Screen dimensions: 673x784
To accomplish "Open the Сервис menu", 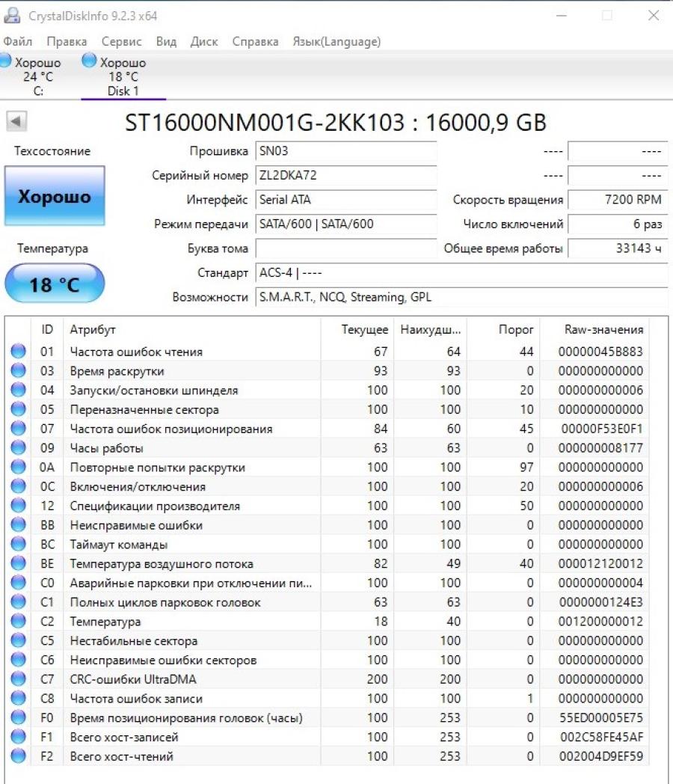I will pyautogui.click(x=121, y=41).
